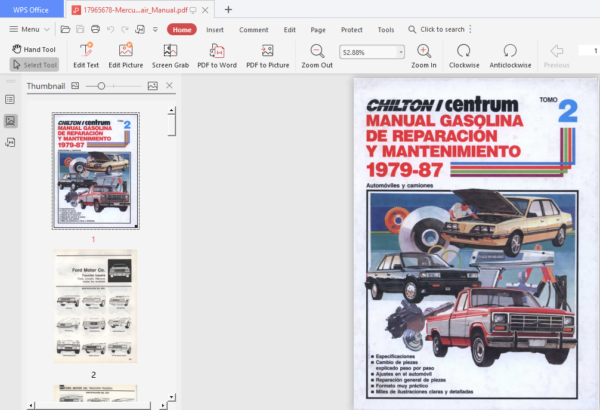Click the Edit Picture tool
Viewport: 600px width, 410px height.
(x=126, y=56)
